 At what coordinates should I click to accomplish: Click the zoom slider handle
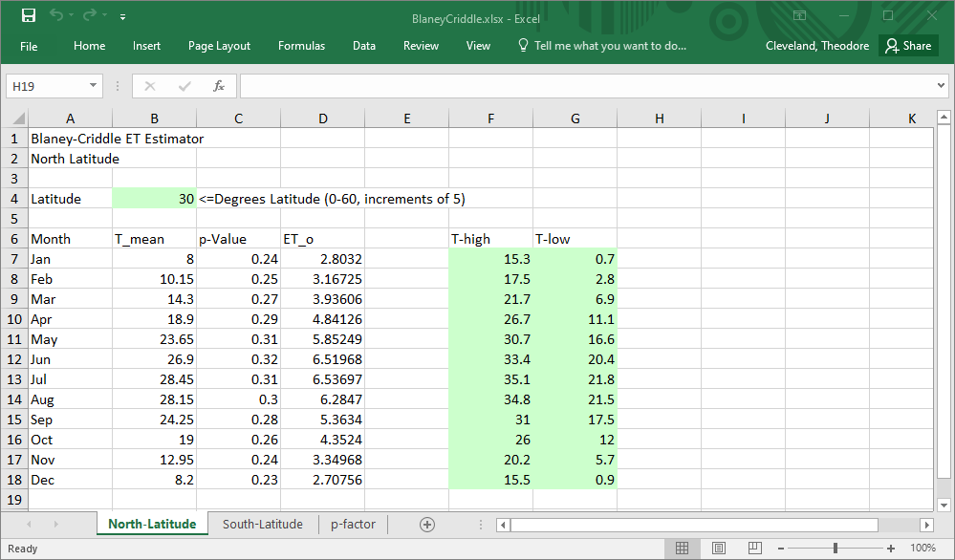tap(835, 548)
